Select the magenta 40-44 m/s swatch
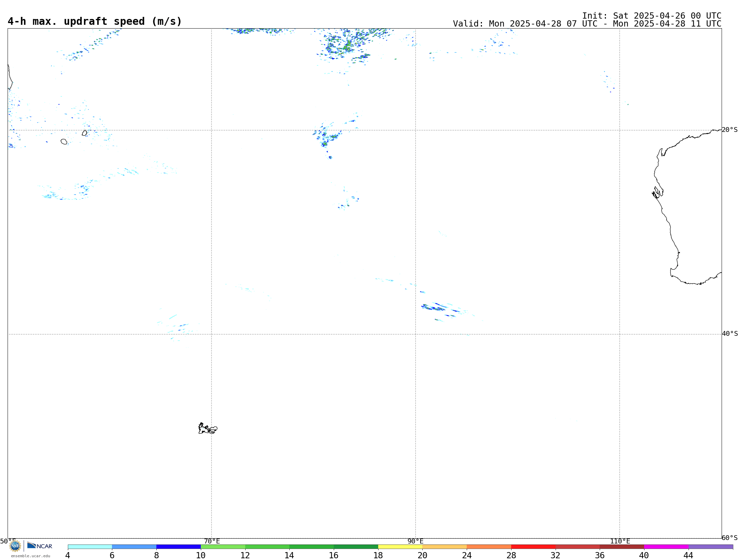744x560 pixels. click(666, 547)
